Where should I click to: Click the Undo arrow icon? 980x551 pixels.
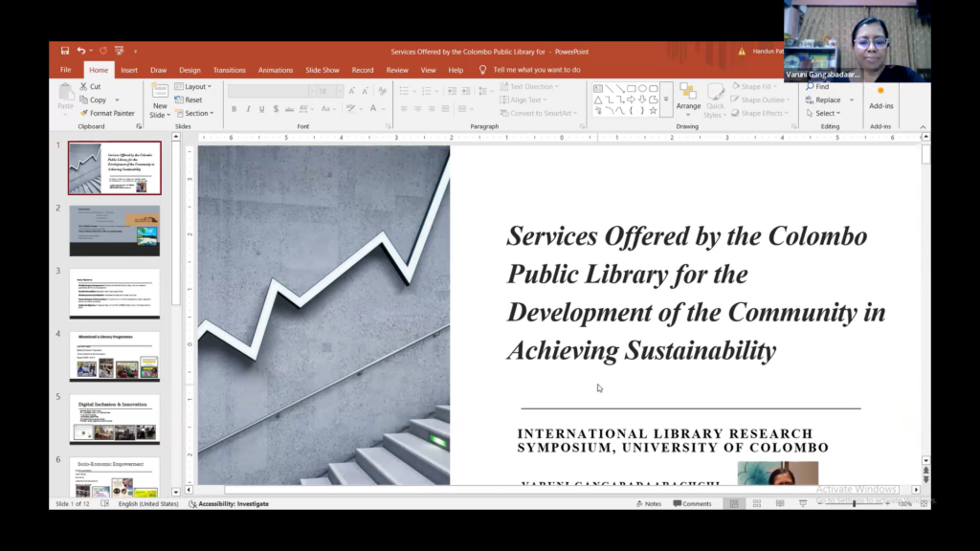tap(81, 51)
